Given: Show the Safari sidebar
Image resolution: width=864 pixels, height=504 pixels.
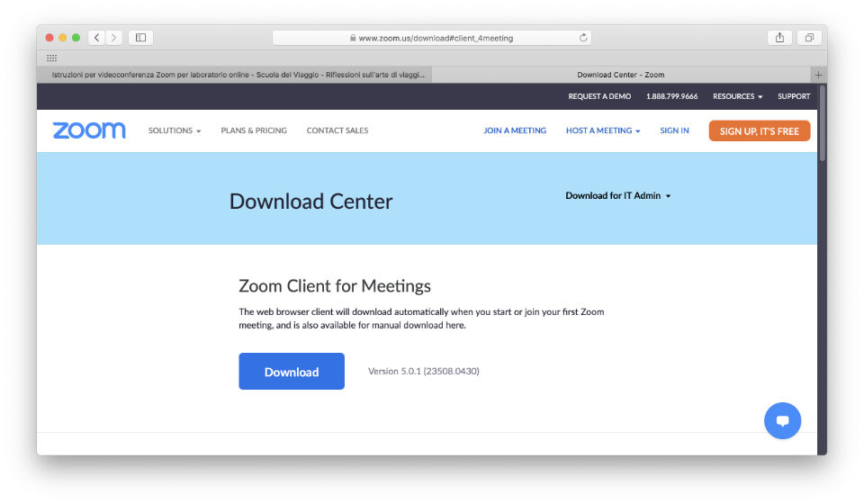Looking at the screenshot, I should [141, 38].
